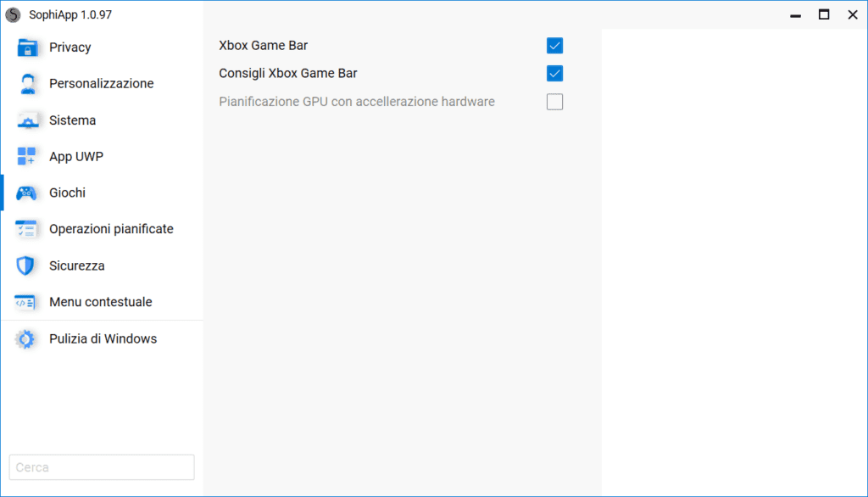Click the SophiApp 1.0.97 title text
Screen dimensions: 868x497
point(70,15)
